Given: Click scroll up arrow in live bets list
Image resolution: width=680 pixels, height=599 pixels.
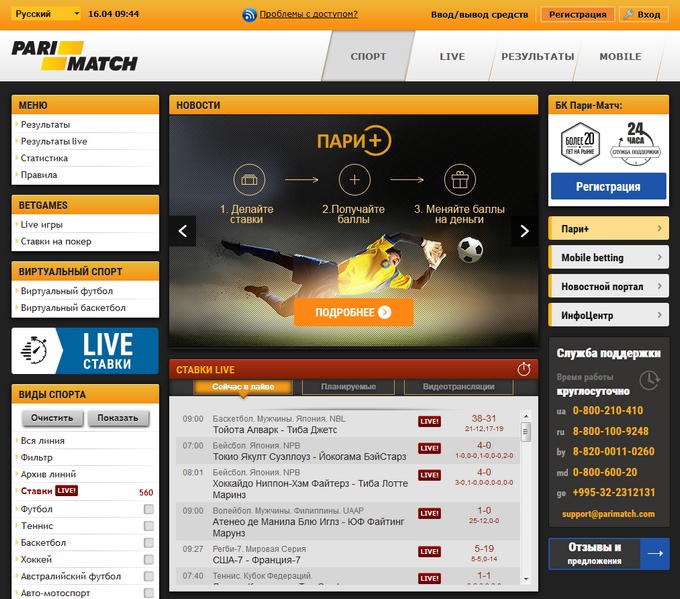Looking at the screenshot, I should coord(526,416).
